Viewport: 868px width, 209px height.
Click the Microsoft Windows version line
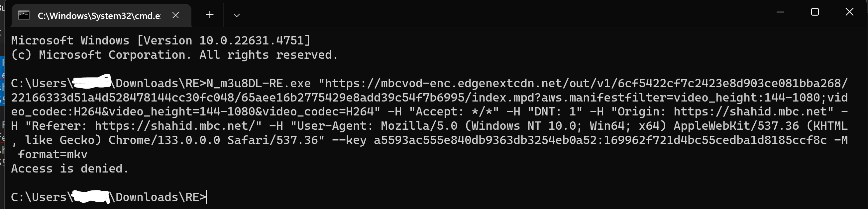click(161, 40)
